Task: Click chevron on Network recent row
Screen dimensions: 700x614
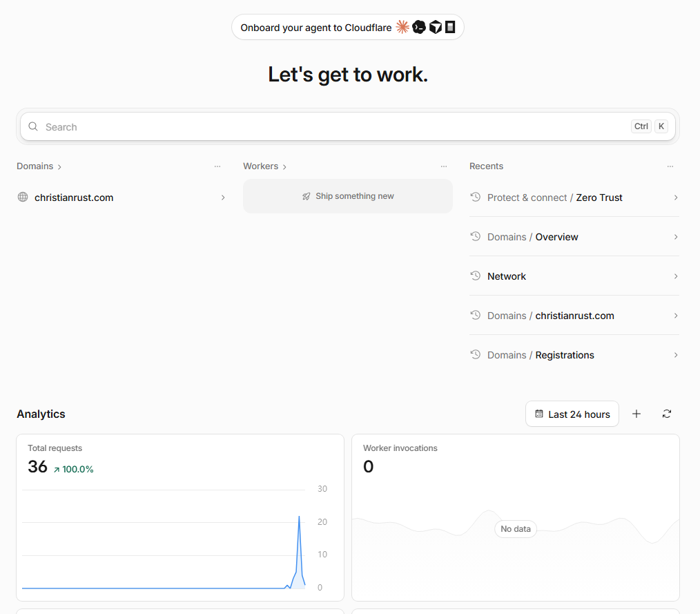Action: click(675, 276)
